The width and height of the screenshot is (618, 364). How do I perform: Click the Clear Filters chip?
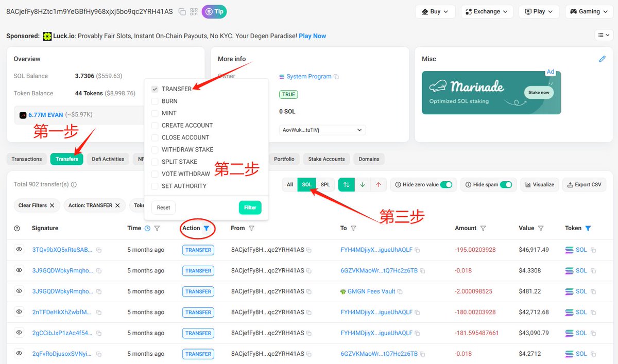pyautogui.click(x=37, y=205)
